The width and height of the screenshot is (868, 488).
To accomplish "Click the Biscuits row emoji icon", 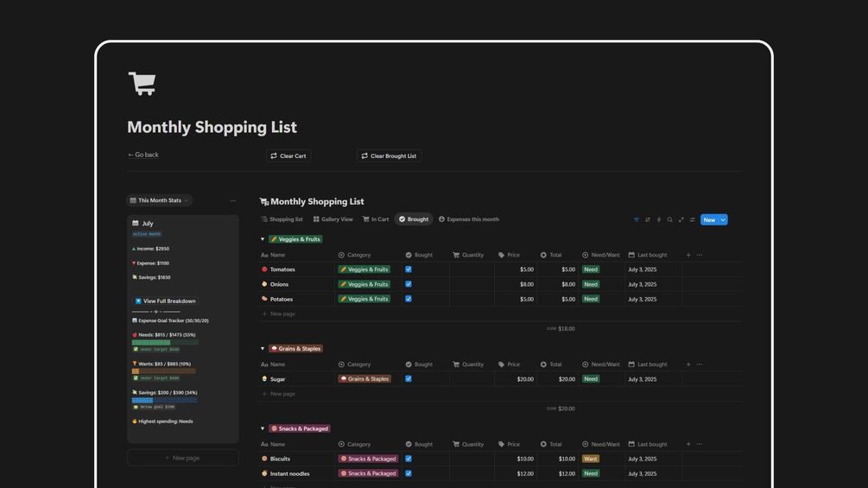I will [264, 459].
